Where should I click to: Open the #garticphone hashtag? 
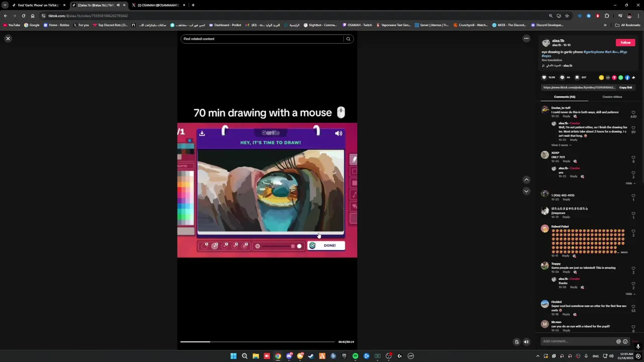[594, 52]
